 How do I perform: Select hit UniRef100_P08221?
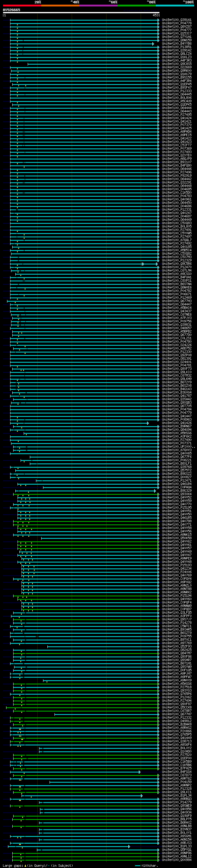click(177, 460)
